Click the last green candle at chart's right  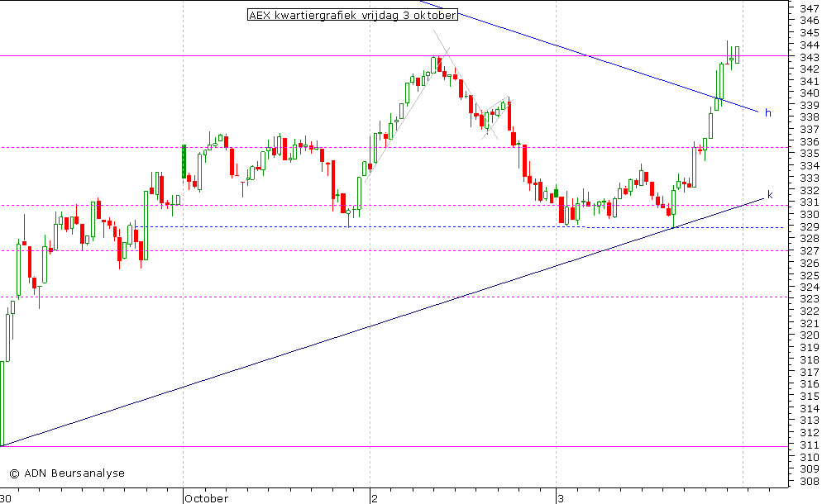[736, 54]
